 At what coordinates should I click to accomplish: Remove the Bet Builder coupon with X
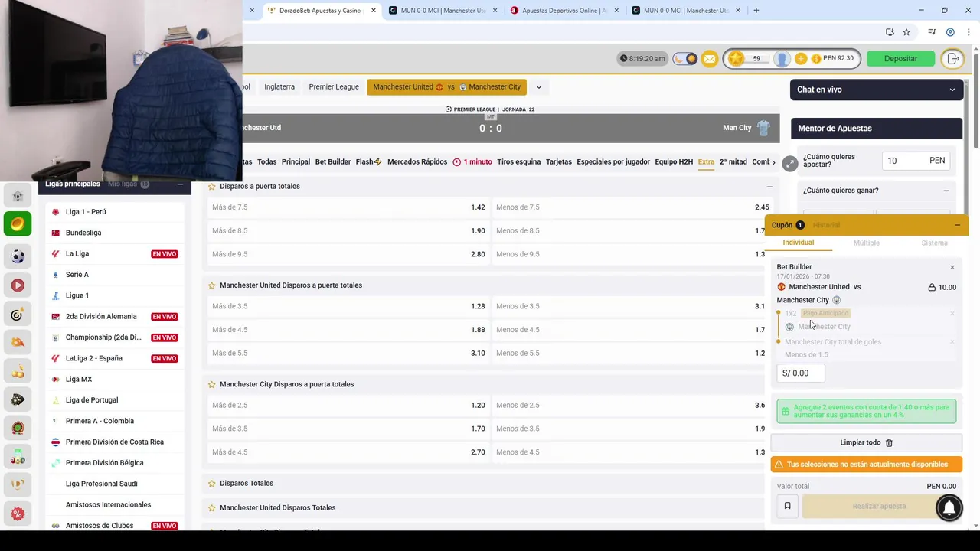point(952,268)
